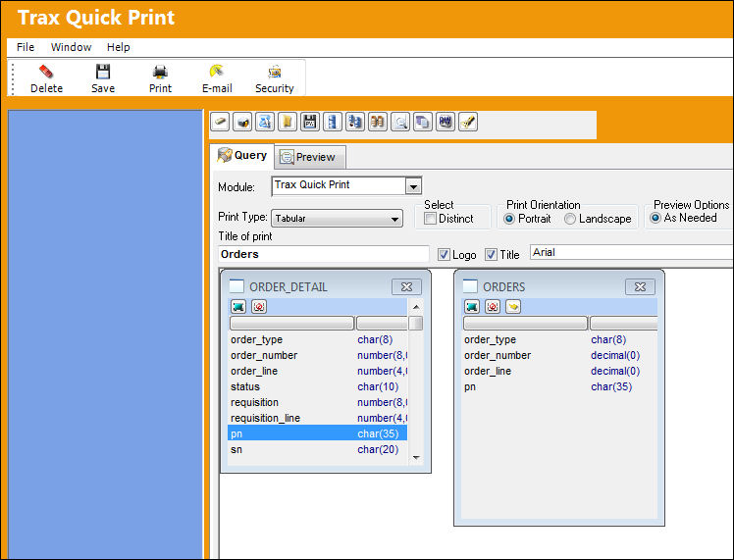Click the blue document icon in query toolbar
734x560 pixels.
coord(265,123)
